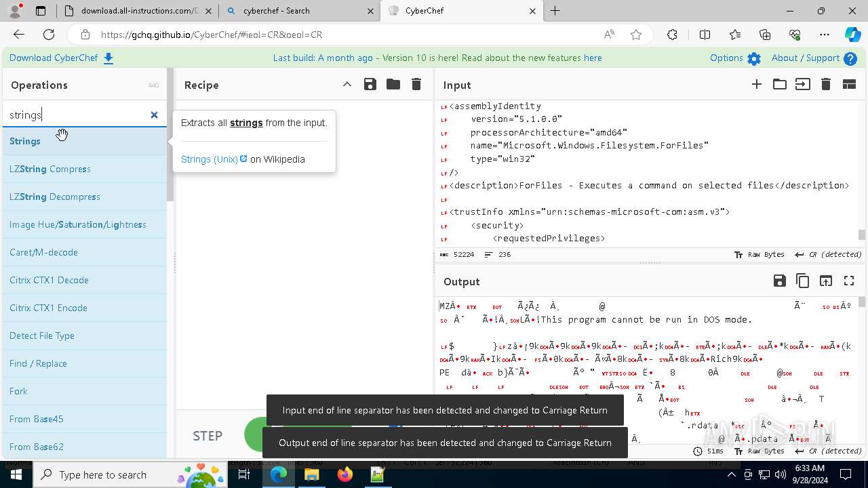The height and width of the screenshot is (488, 868).
Task: Launch Firefox from taskbar
Action: [345, 474]
